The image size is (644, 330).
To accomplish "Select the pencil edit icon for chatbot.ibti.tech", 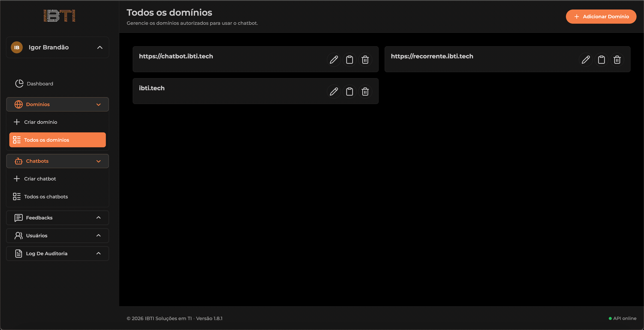I will [x=334, y=59].
